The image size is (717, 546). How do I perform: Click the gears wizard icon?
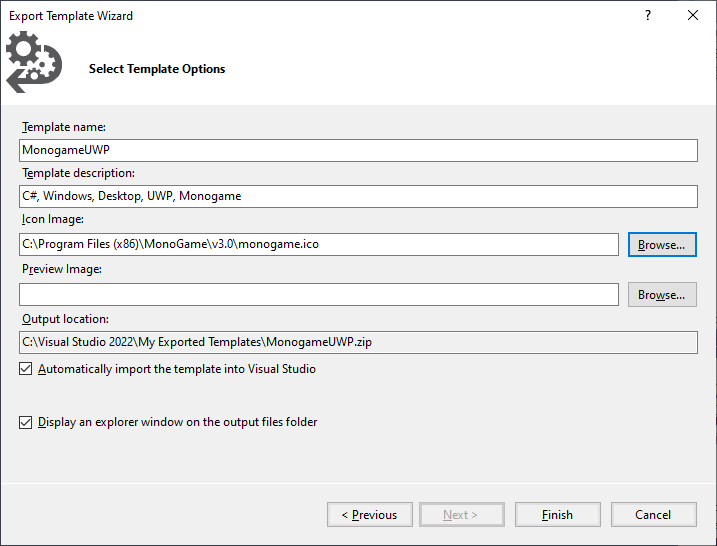pos(34,62)
